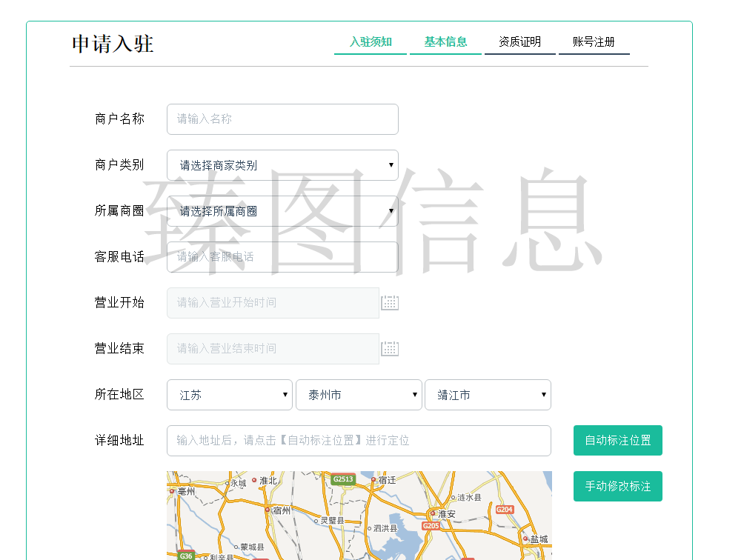The image size is (744, 560).
Task: Switch to the 账号注册 tab
Action: (594, 42)
